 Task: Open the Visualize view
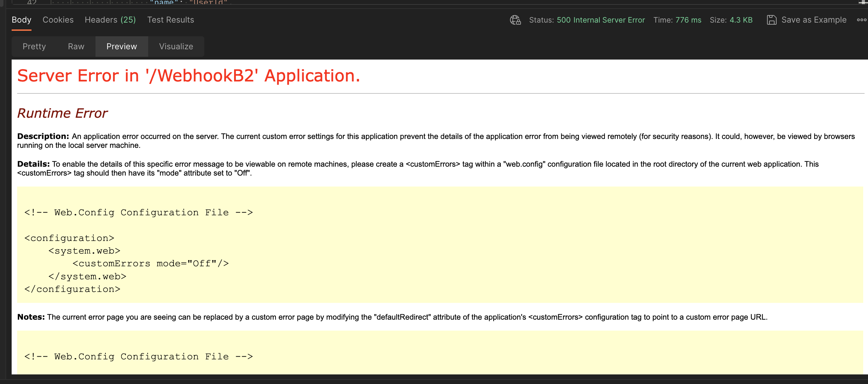pos(176,46)
